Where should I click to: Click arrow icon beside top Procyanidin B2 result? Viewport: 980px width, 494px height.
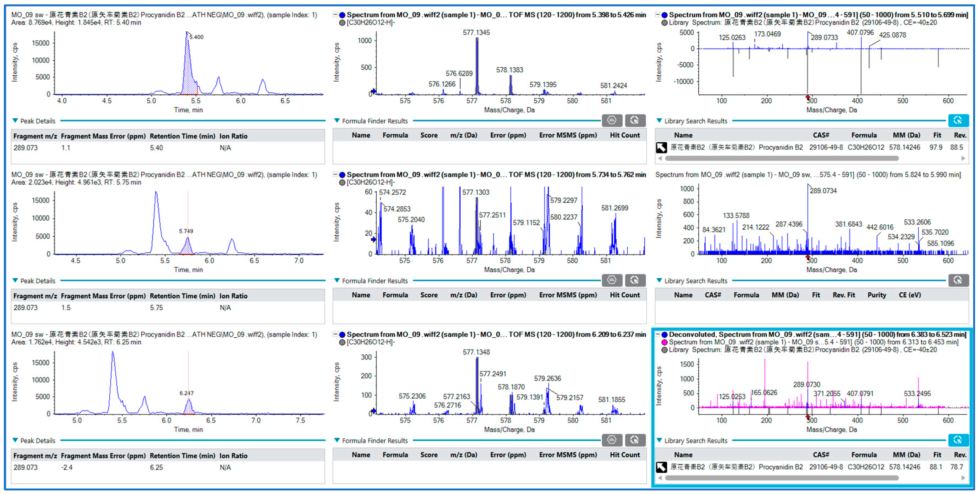click(662, 147)
